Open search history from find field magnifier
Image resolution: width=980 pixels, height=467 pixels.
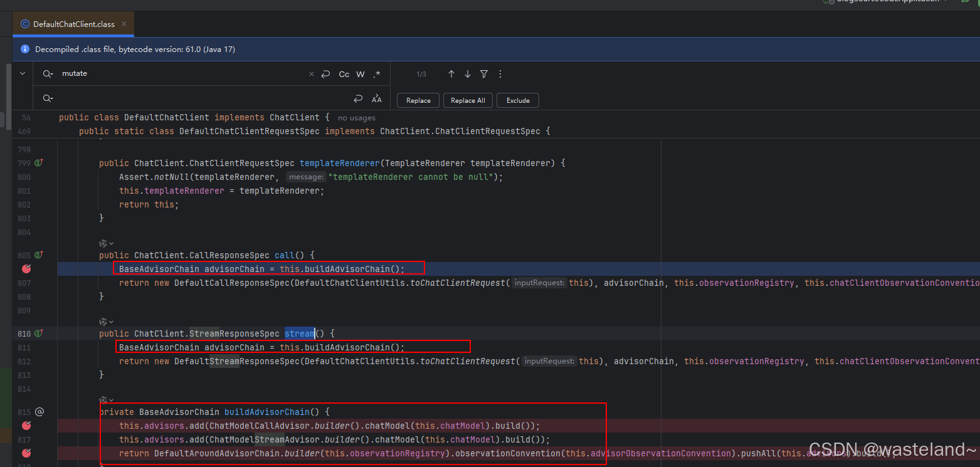click(48, 74)
